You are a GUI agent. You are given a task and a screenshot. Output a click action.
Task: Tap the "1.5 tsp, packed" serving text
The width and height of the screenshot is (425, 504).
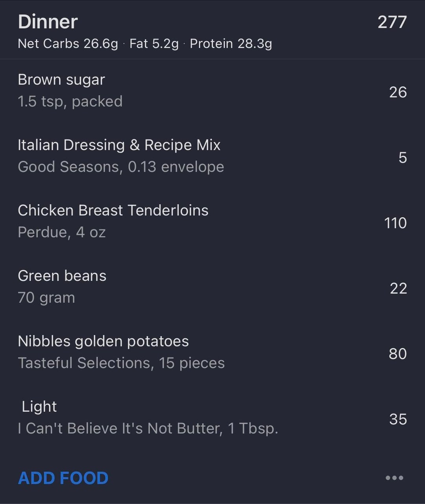pyautogui.click(x=70, y=102)
